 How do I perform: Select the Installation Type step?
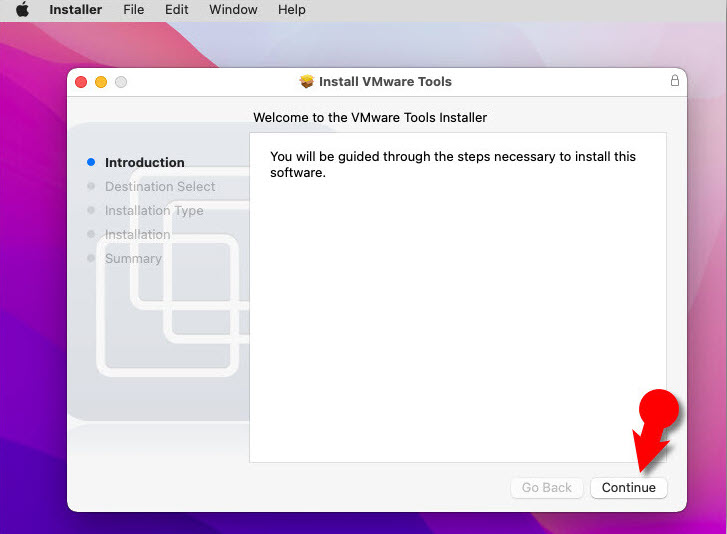pyautogui.click(x=154, y=210)
